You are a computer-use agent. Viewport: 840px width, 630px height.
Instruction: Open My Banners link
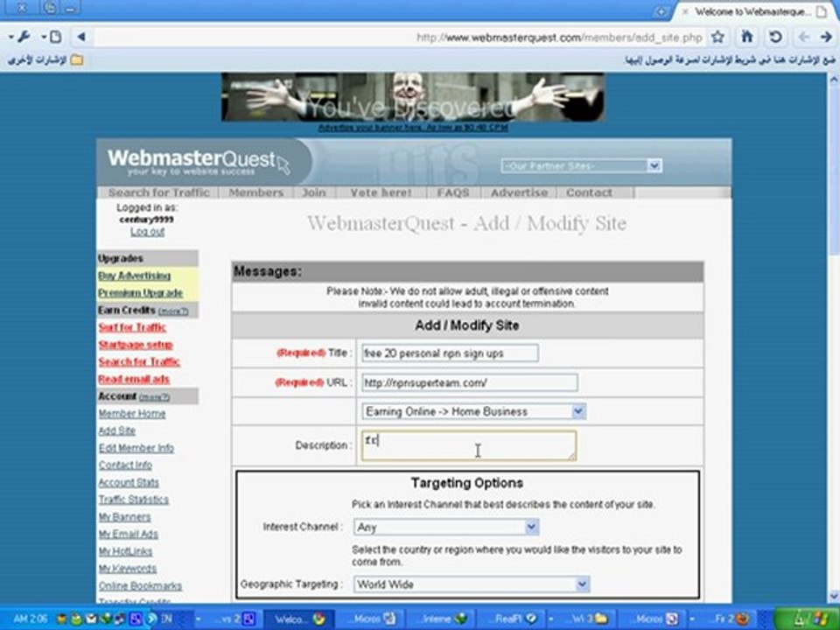(124, 517)
